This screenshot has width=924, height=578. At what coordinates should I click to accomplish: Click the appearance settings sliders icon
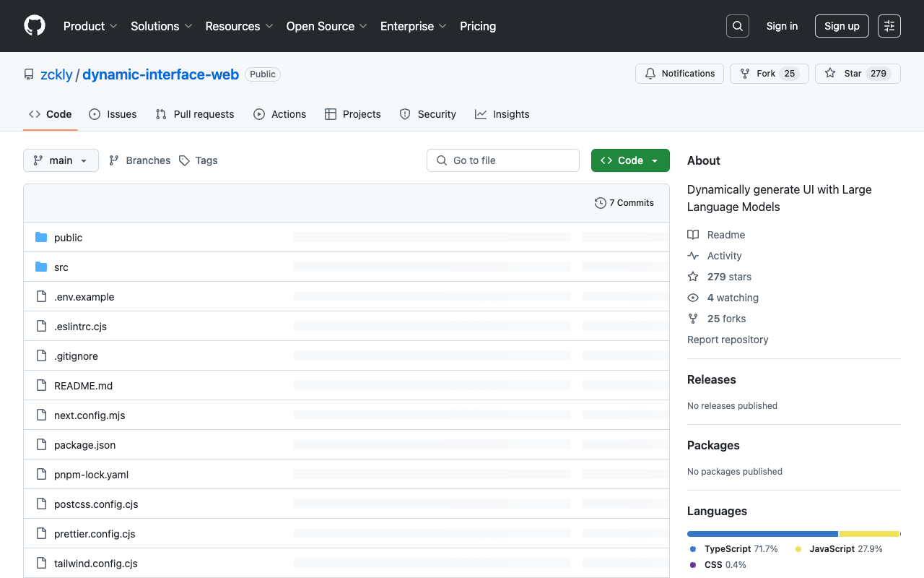click(x=889, y=26)
